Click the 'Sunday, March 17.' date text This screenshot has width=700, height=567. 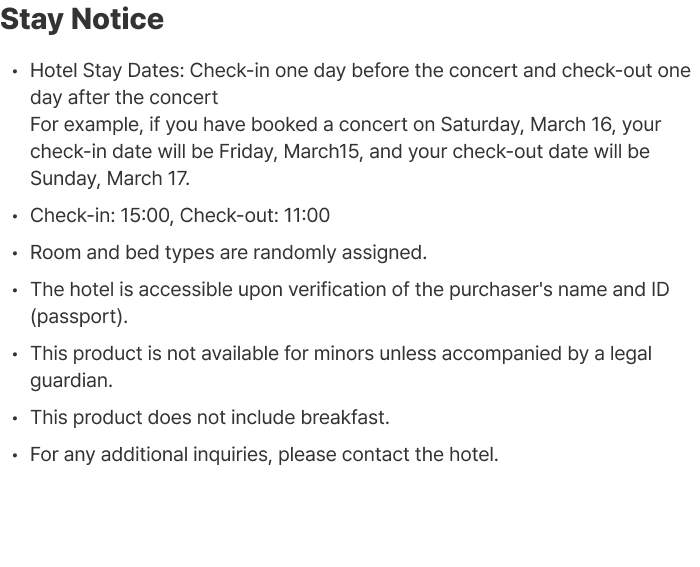(x=110, y=179)
